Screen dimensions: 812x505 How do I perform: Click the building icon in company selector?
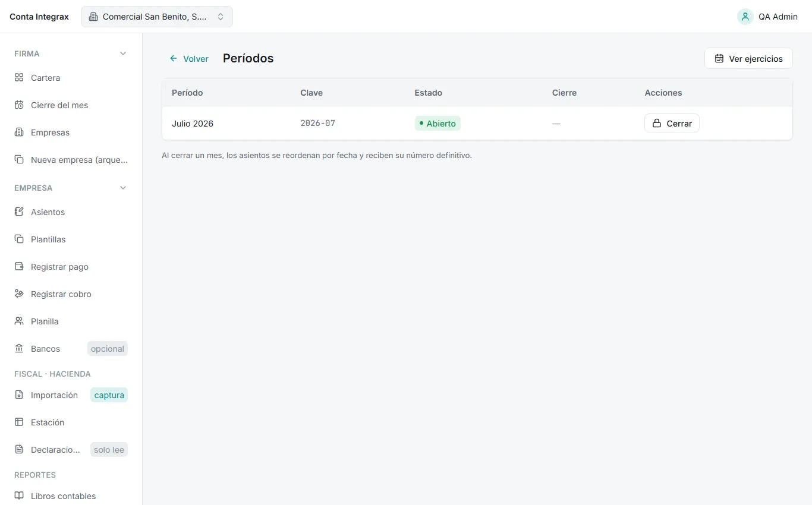click(x=93, y=17)
